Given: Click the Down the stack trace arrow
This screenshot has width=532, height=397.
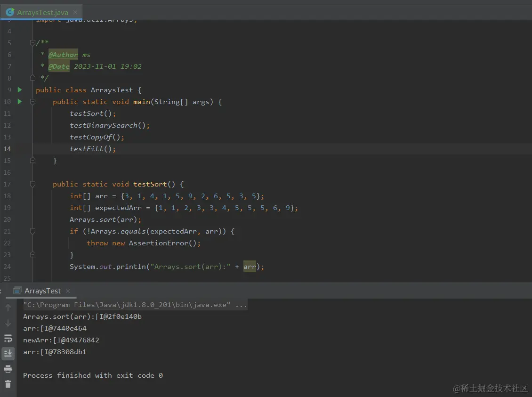Looking at the screenshot, I should tap(8, 323).
